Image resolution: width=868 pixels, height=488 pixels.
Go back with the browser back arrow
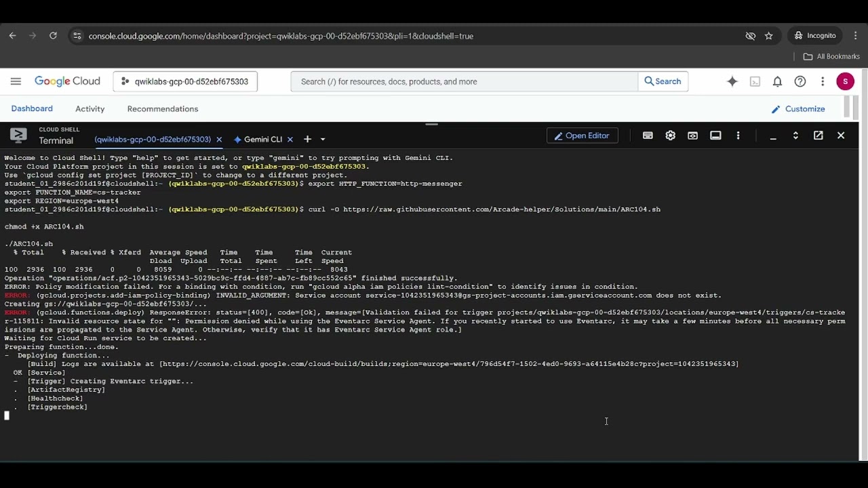point(12,36)
